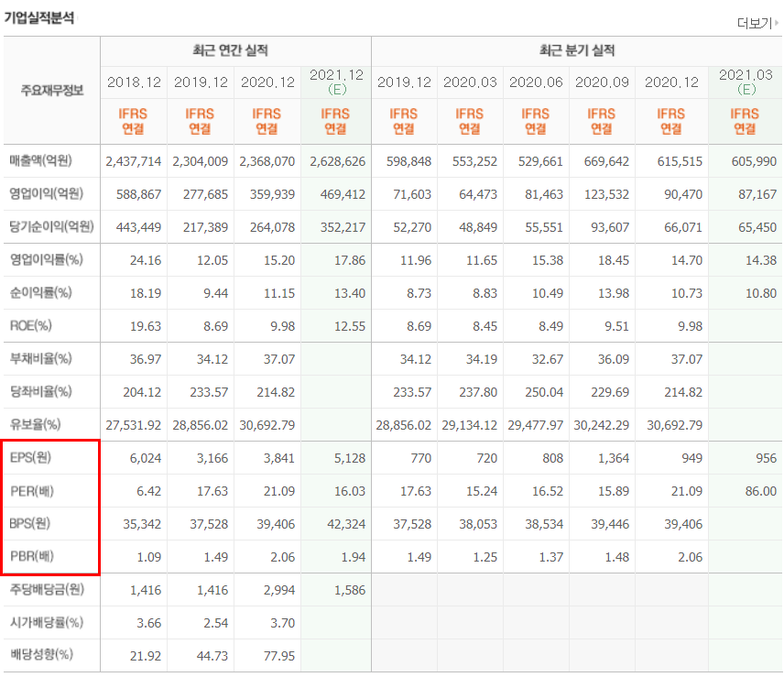Click the 당기순이익(억원) row label
This screenshot has width=784, height=677.
[52, 227]
